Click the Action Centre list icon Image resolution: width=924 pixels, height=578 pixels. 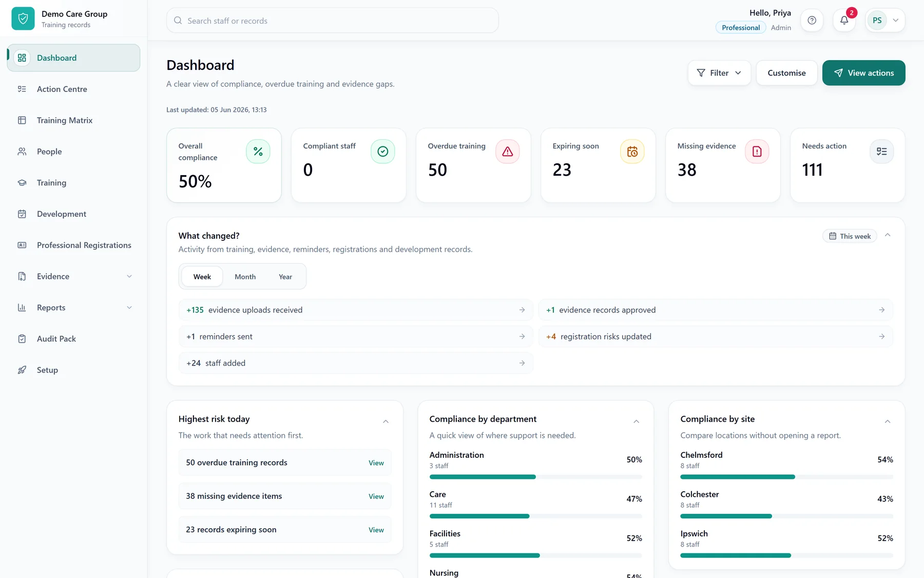pyautogui.click(x=22, y=89)
